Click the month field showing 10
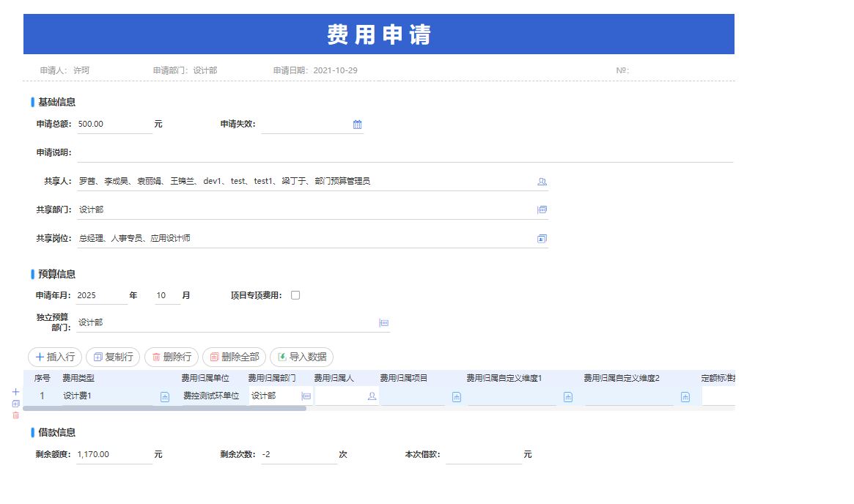This screenshot has width=854, height=504. pos(167,295)
